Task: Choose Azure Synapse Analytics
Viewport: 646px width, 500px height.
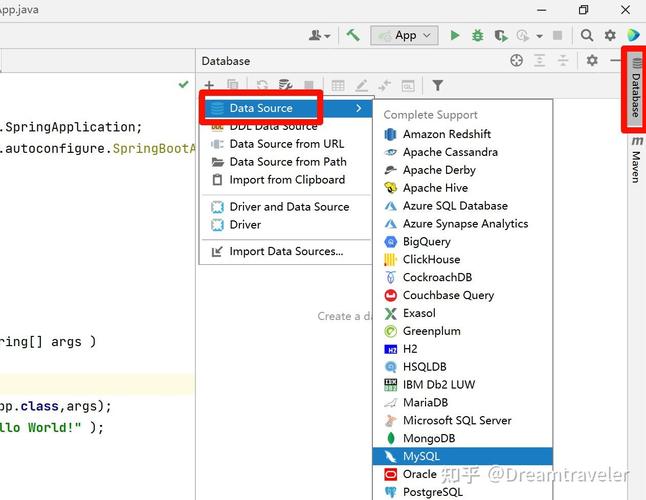Action: [x=462, y=224]
